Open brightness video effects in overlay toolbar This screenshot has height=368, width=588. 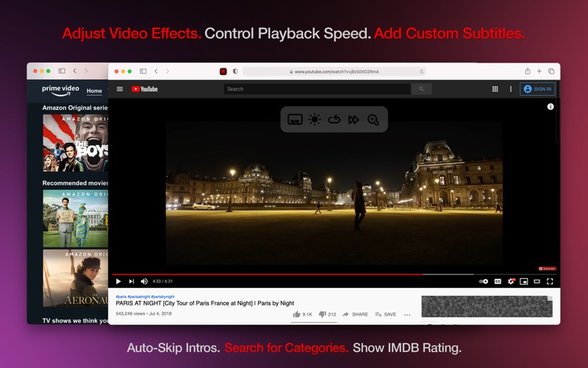[315, 120]
